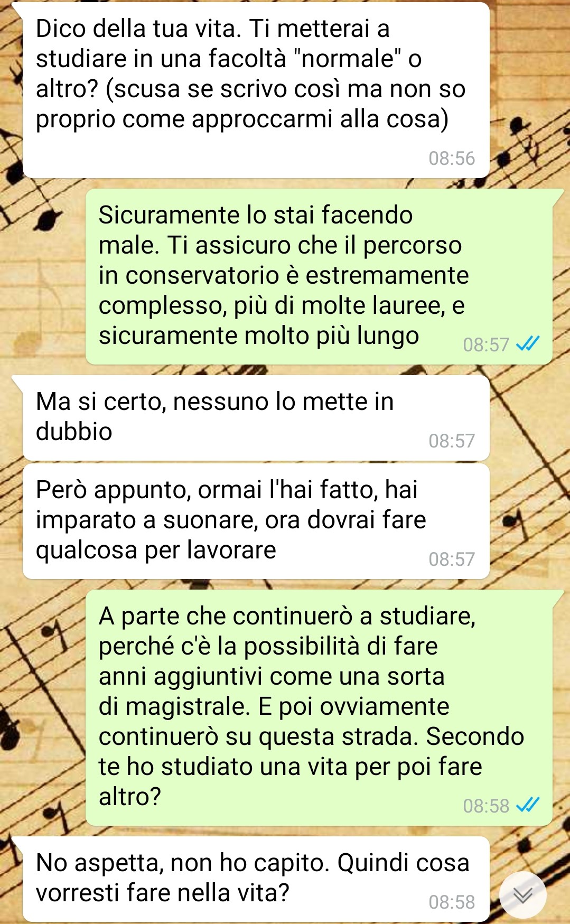Tap message "Ma si certo, nessuno lo mette in dubbio"

pyautogui.click(x=256, y=418)
